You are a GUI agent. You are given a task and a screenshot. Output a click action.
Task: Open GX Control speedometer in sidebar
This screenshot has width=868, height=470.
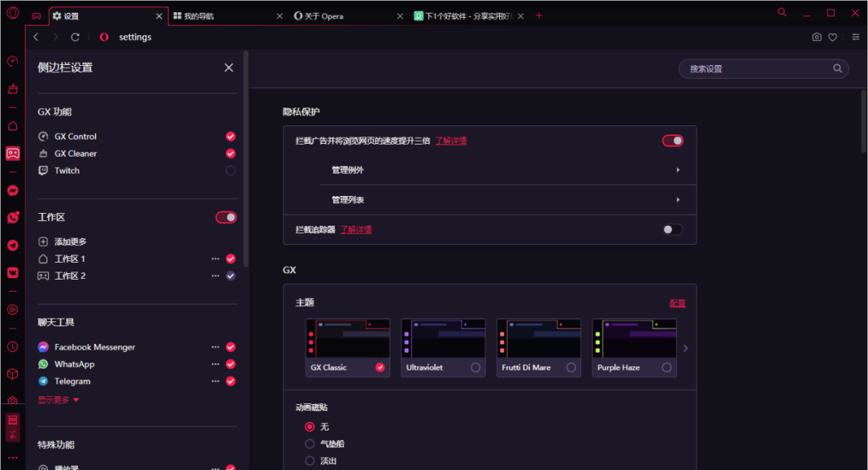coord(13,62)
